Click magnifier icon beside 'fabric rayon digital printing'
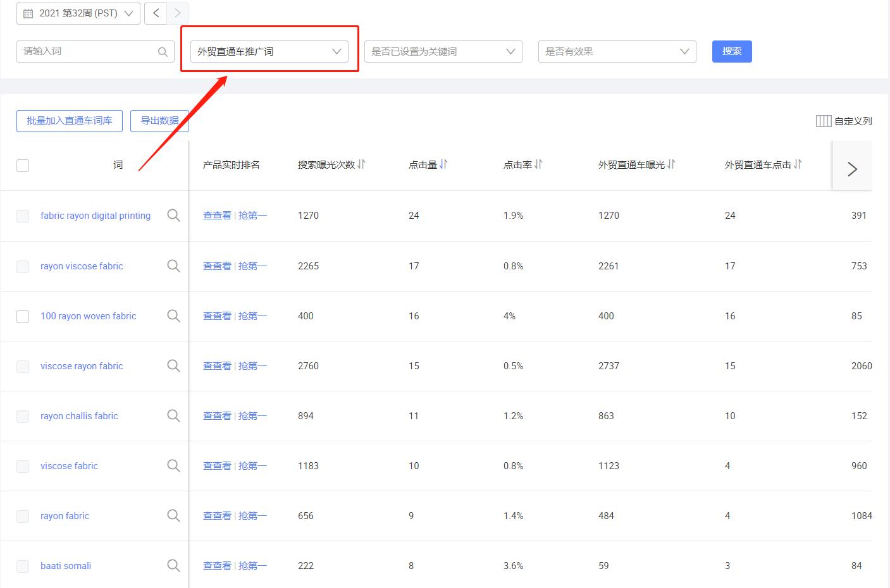The width and height of the screenshot is (890, 588). click(173, 216)
